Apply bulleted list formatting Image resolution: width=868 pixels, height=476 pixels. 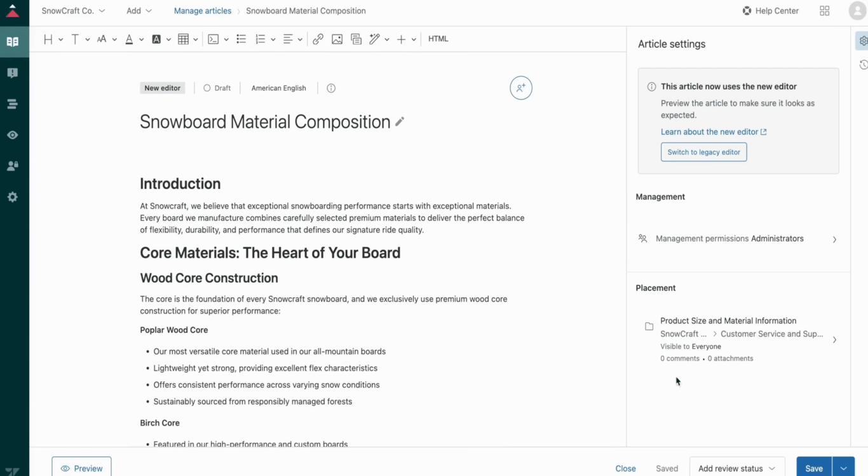241,39
